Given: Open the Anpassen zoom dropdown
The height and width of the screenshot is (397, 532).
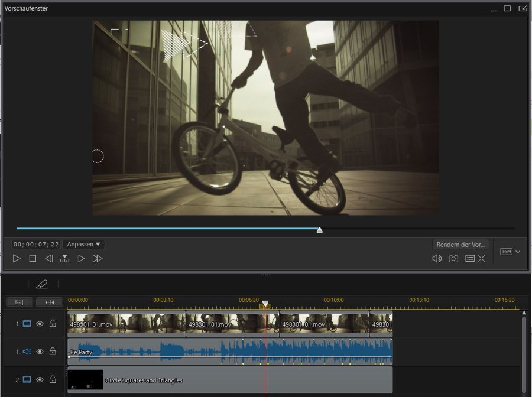Looking at the screenshot, I should (83, 244).
